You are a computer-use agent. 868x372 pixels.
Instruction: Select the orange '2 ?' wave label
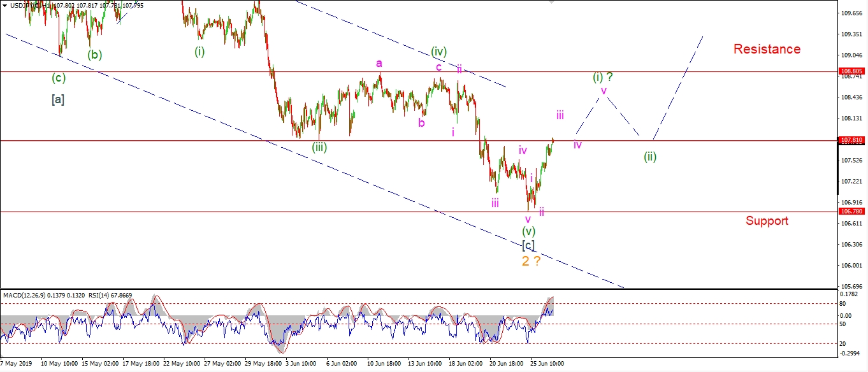coord(531,261)
